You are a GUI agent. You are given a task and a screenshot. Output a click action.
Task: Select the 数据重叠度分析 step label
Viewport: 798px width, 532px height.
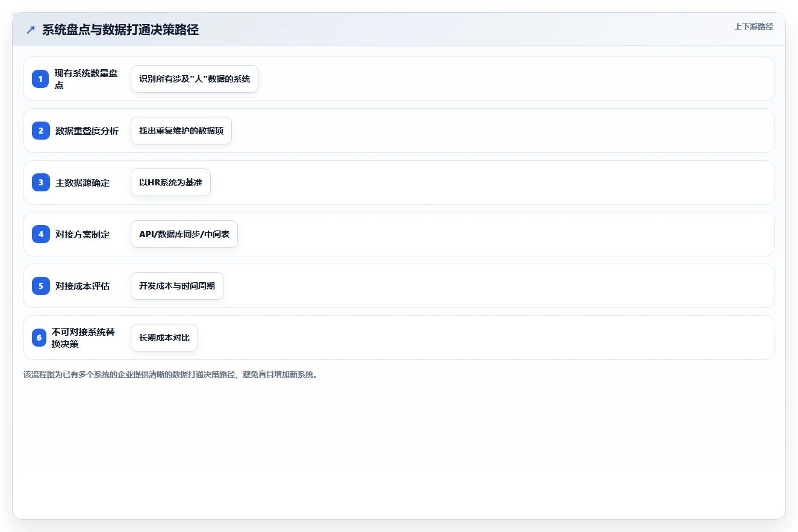coord(87,131)
